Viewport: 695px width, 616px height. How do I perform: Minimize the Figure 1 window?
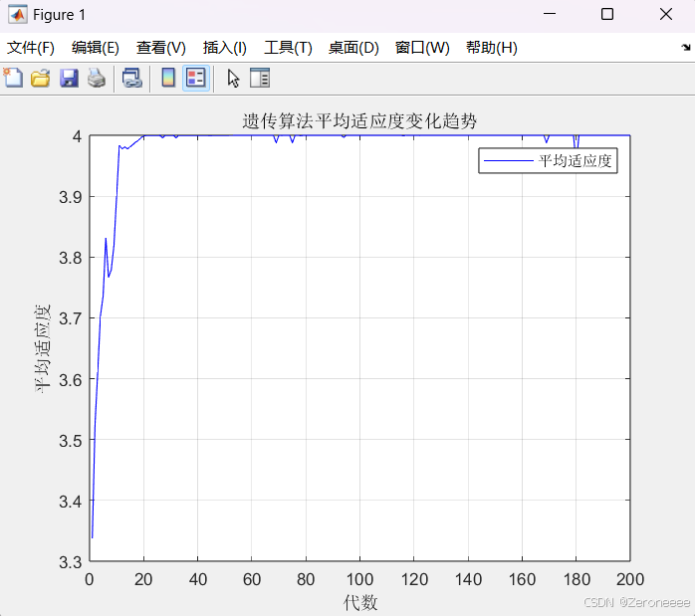pos(550,14)
